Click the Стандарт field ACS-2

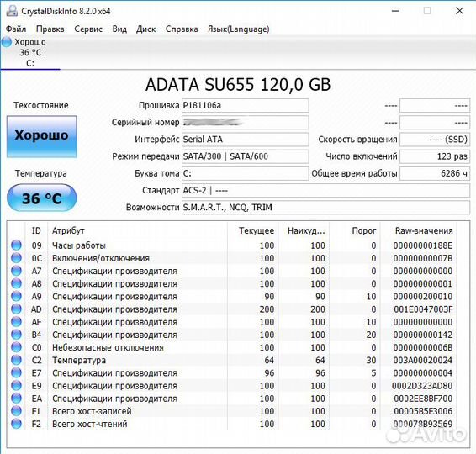pos(325,191)
